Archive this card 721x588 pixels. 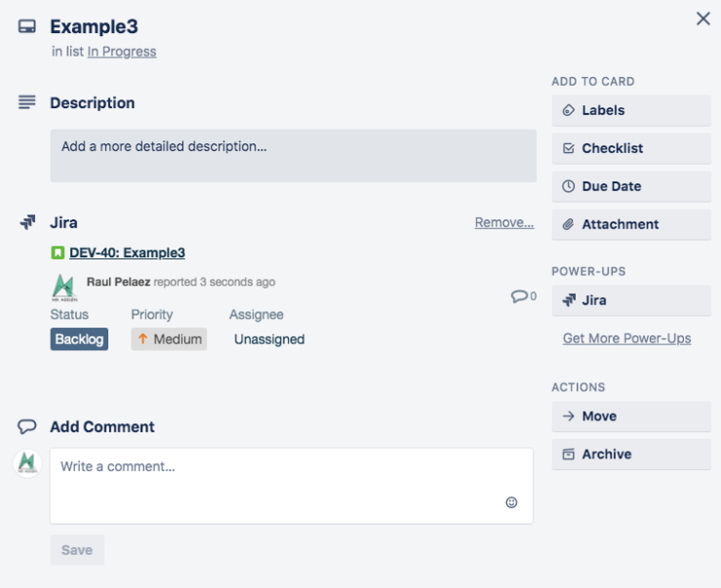coord(630,454)
